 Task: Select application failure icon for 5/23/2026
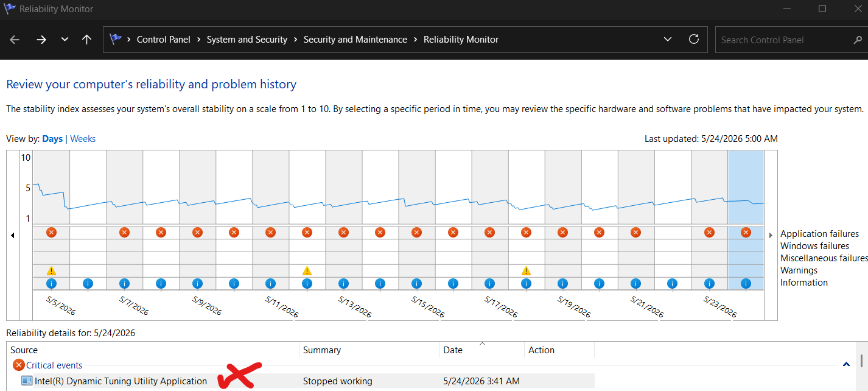pyautogui.click(x=709, y=232)
